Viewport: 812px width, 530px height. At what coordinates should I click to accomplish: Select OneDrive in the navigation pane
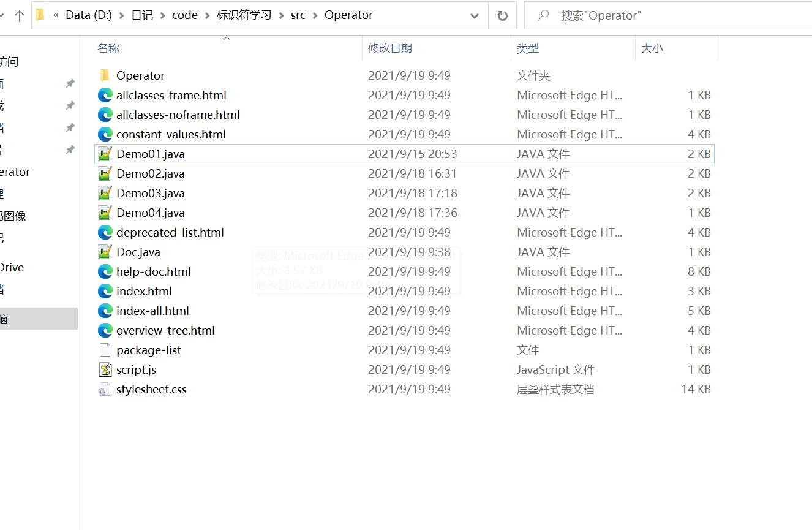point(12,268)
